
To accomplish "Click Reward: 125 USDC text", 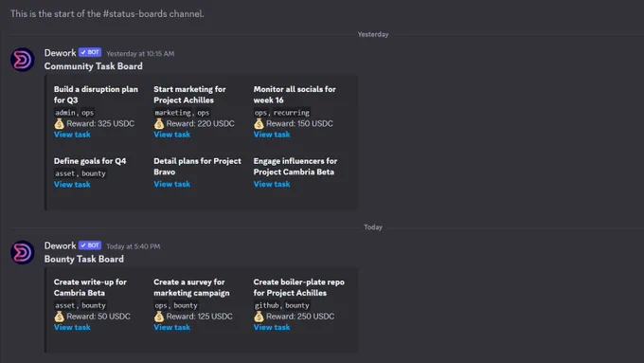I will [200, 317].
